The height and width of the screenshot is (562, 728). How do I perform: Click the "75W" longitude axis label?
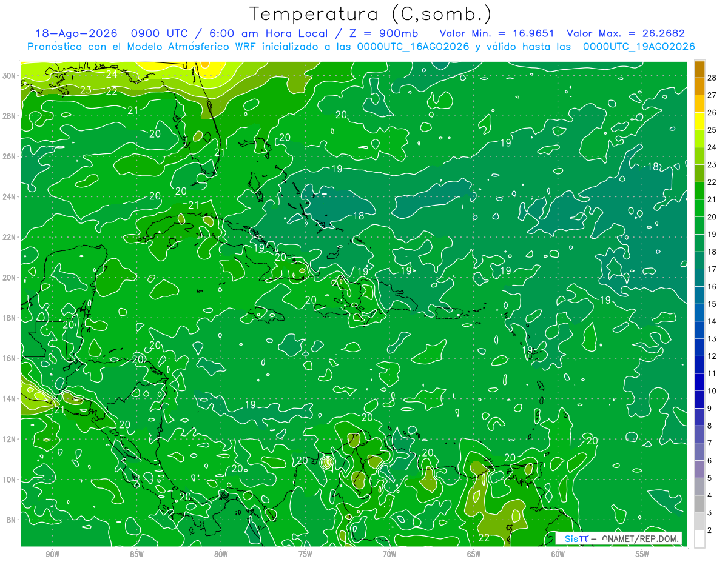305,554
